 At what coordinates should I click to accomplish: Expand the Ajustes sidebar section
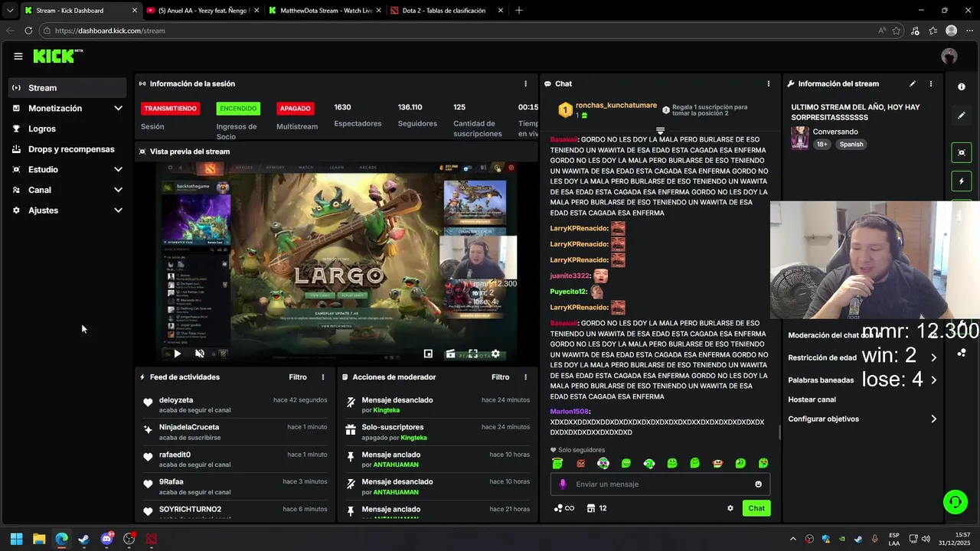(x=68, y=210)
